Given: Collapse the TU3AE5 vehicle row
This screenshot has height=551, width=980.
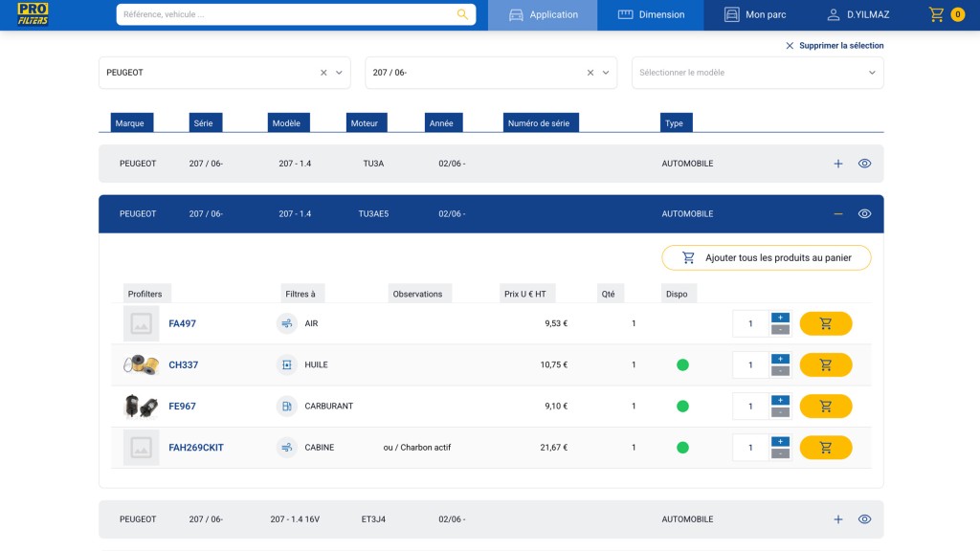Looking at the screenshot, I should [838, 213].
